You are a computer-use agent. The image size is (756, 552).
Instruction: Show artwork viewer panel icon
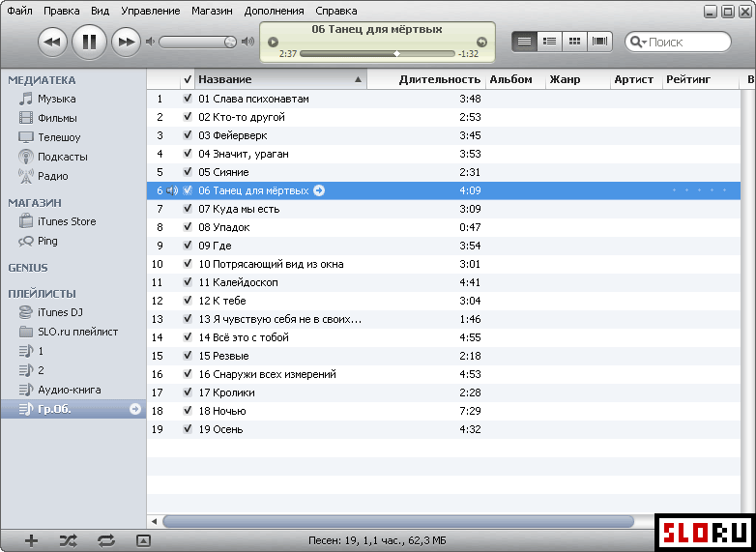click(x=143, y=540)
